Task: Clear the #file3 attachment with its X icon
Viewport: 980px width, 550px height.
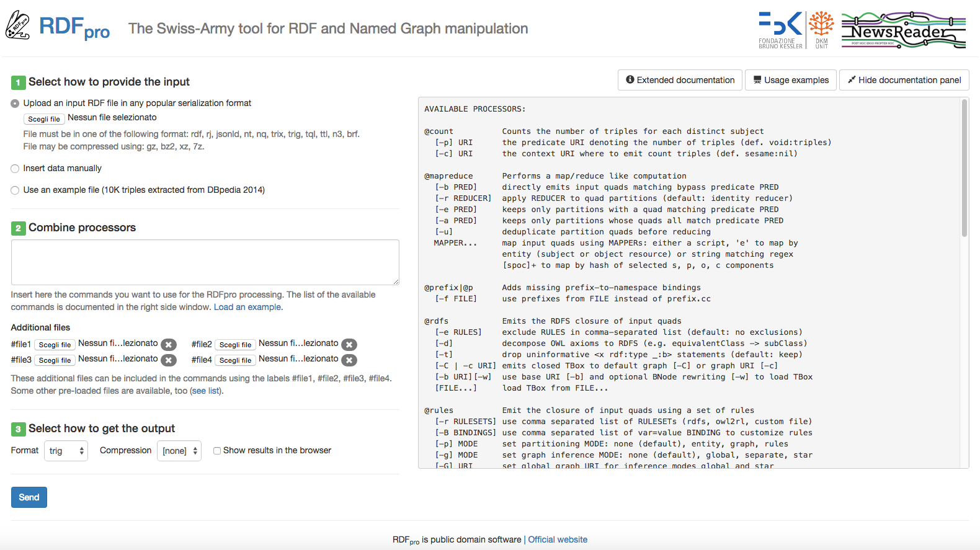Action: coord(169,360)
